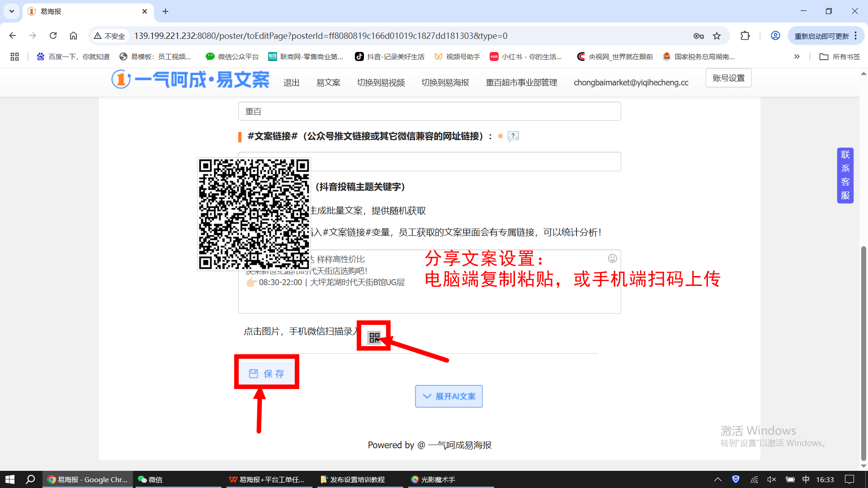The height and width of the screenshot is (488, 868).
Task: Open the browser extensions puzzle icon
Action: 745,36
